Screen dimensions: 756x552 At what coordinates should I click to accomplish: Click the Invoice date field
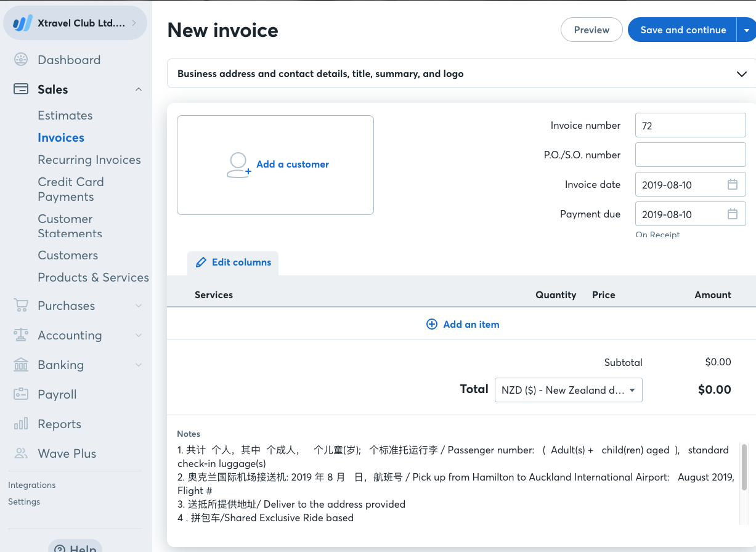(691, 184)
